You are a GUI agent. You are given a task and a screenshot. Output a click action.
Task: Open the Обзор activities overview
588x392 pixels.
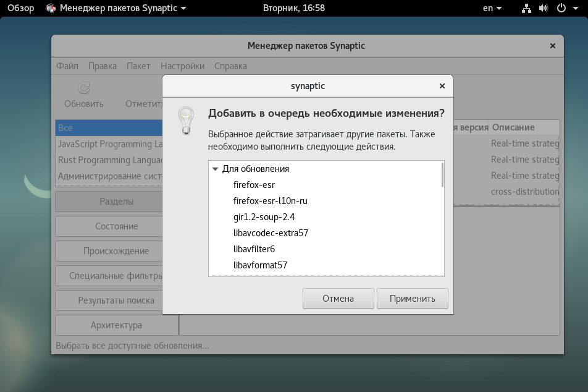[20, 8]
